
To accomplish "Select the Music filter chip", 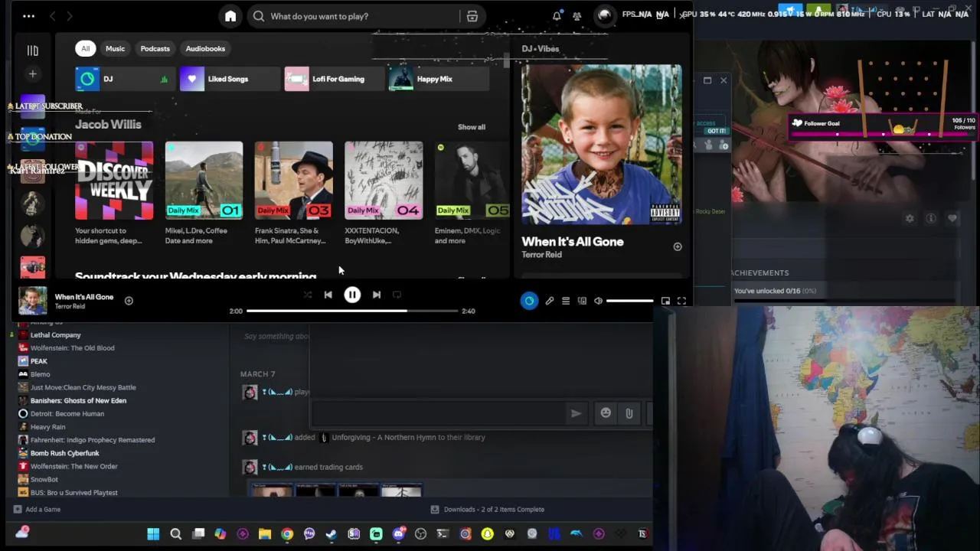I will click(115, 48).
